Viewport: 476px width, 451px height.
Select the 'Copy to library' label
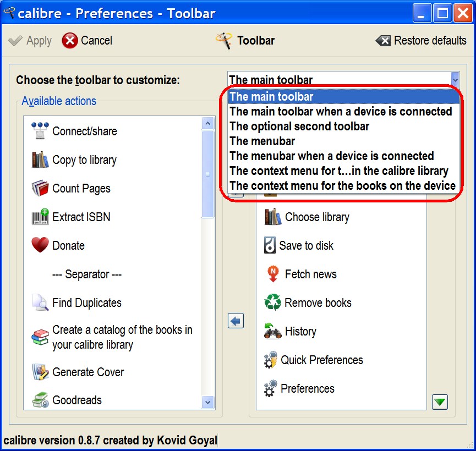point(84,160)
